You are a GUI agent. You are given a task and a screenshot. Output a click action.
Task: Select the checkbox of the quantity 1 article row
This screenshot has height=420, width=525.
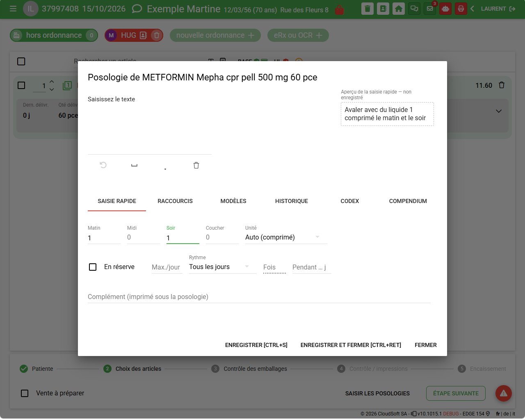(x=21, y=85)
